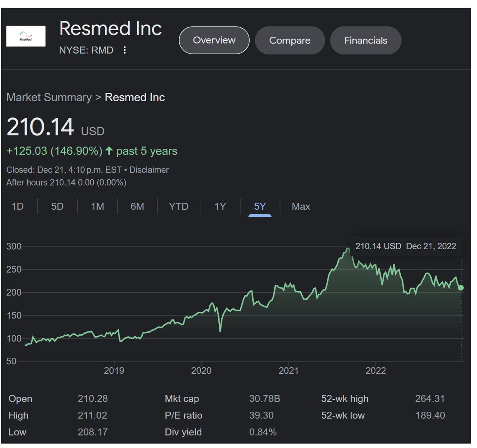Click the 52-wk low value 189.40
Image resolution: width=477 pixels, height=448 pixels.
(430, 415)
